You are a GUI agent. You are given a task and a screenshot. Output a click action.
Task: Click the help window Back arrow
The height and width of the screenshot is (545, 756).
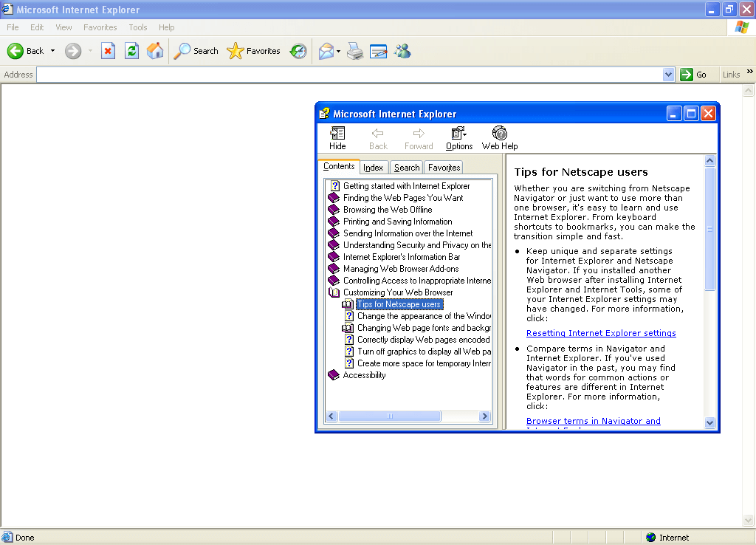[x=377, y=133]
